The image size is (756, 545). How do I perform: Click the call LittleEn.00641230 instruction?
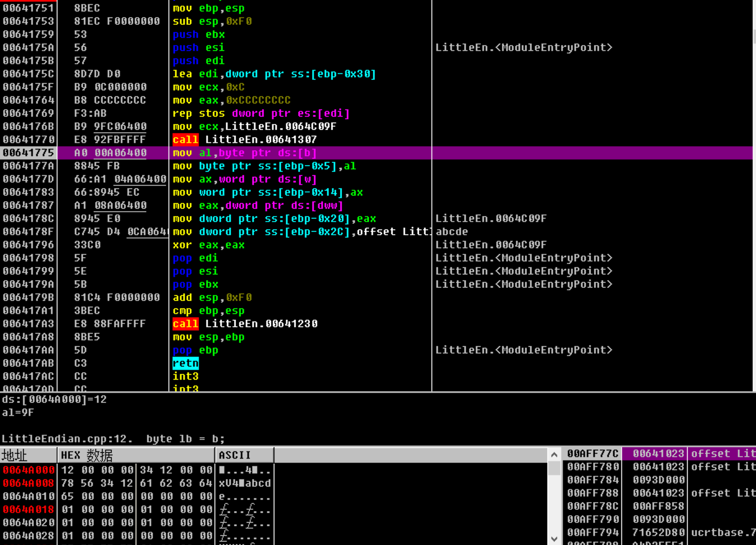(245, 324)
